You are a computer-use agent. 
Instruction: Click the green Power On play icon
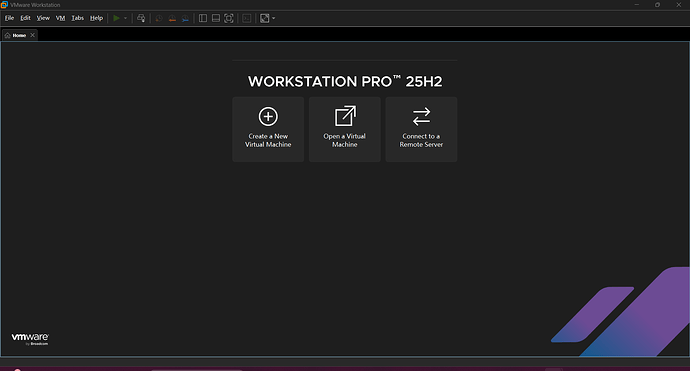pos(116,18)
